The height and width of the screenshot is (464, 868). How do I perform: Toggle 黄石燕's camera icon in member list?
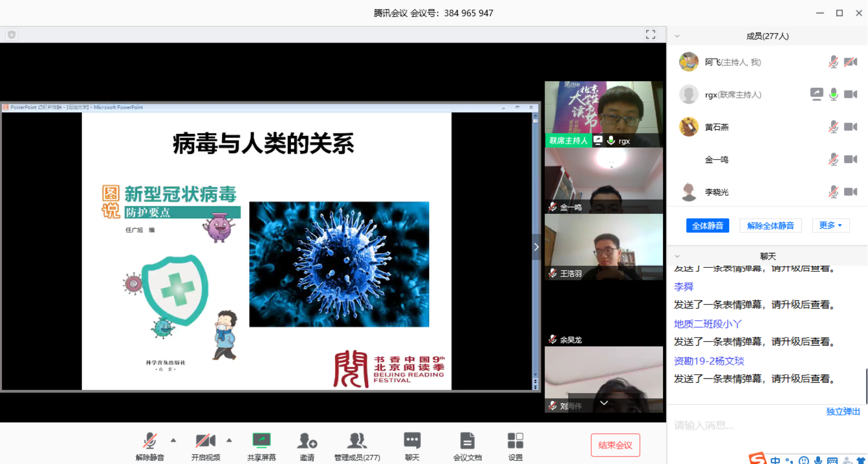click(x=850, y=127)
